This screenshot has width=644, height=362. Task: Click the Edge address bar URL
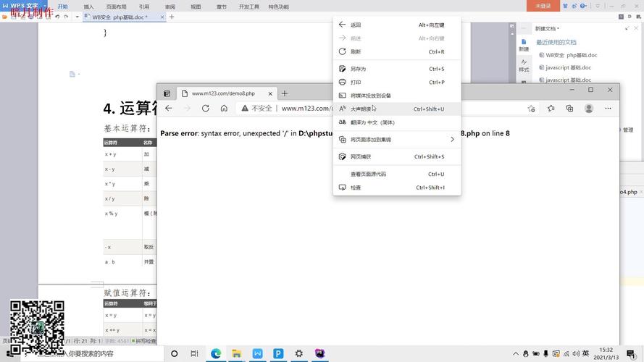(x=306, y=109)
